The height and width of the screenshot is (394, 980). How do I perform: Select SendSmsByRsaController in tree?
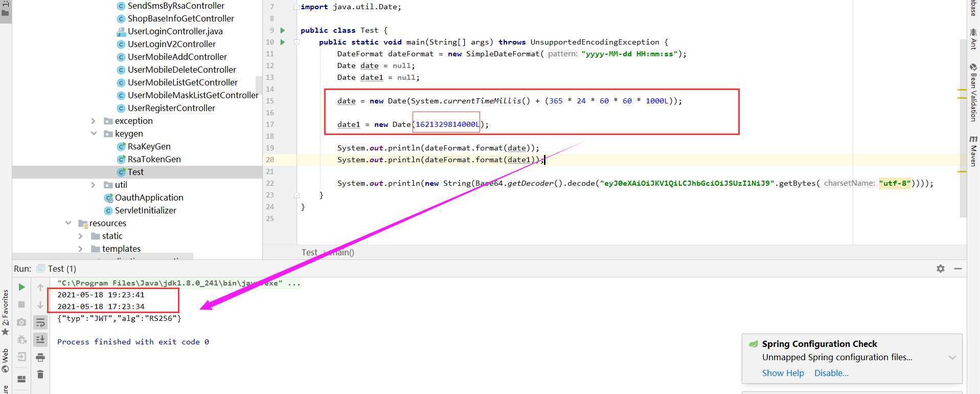pyautogui.click(x=176, y=6)
